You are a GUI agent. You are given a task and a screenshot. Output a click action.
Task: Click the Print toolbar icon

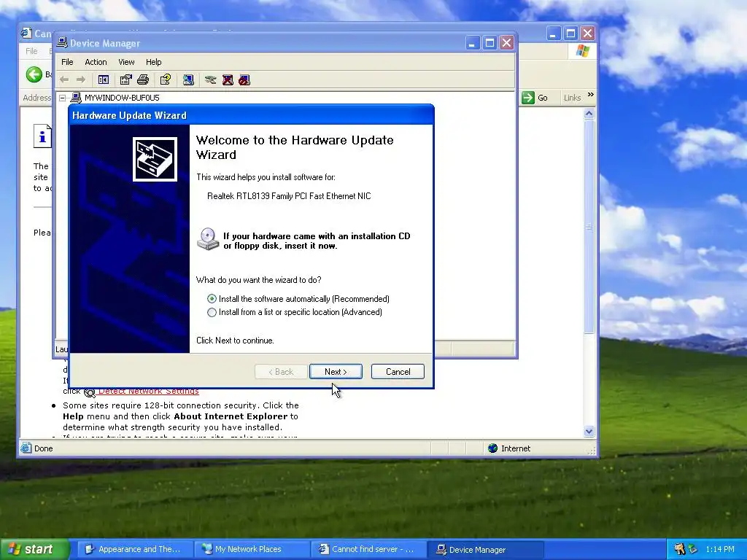point(143,79)
